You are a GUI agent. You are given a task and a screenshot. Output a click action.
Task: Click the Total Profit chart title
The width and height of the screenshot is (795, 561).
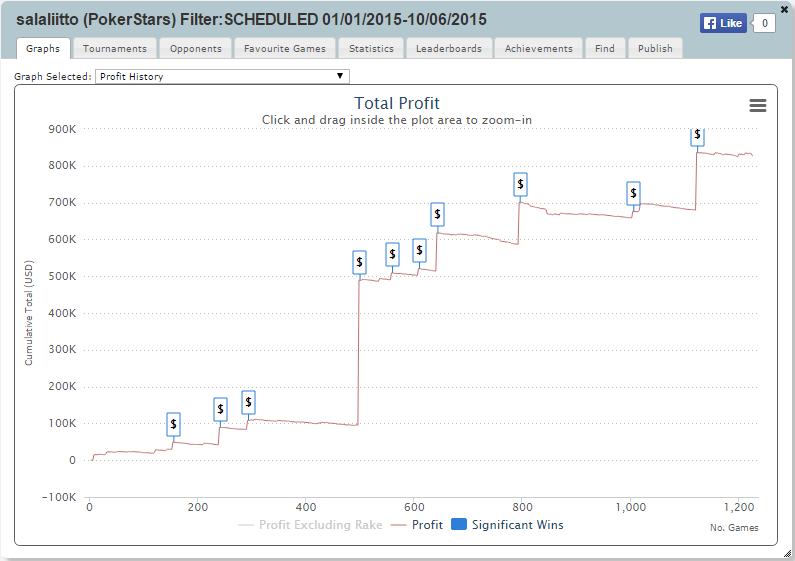396,103
